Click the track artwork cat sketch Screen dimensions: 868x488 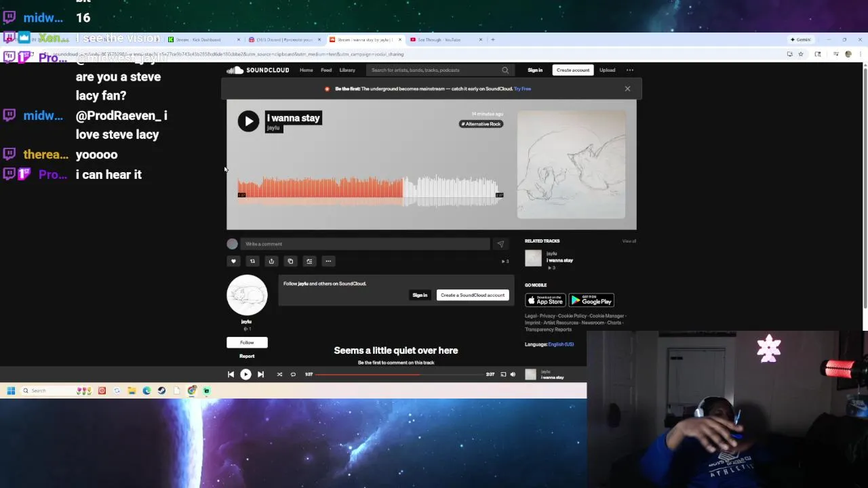click(x=572, y=165)
